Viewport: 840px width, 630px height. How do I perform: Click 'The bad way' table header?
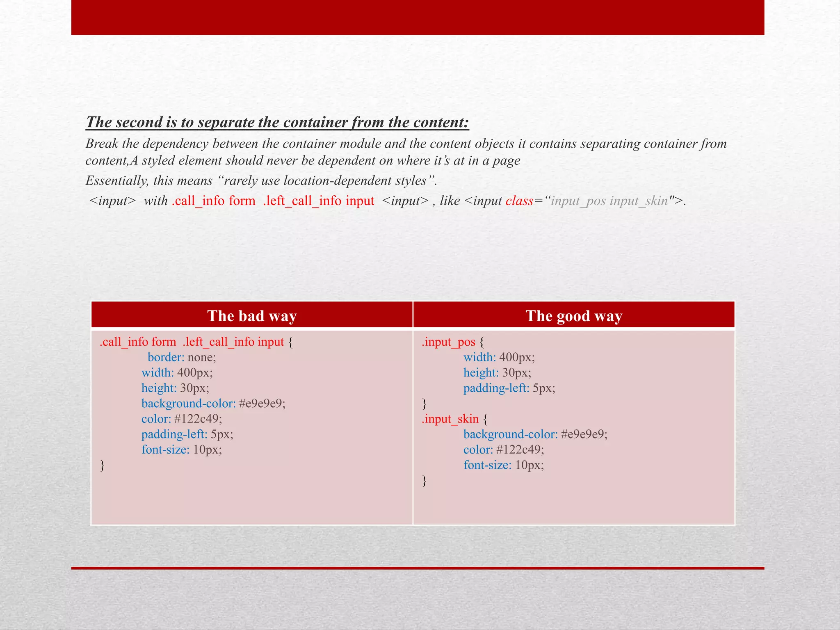(251, 316)
